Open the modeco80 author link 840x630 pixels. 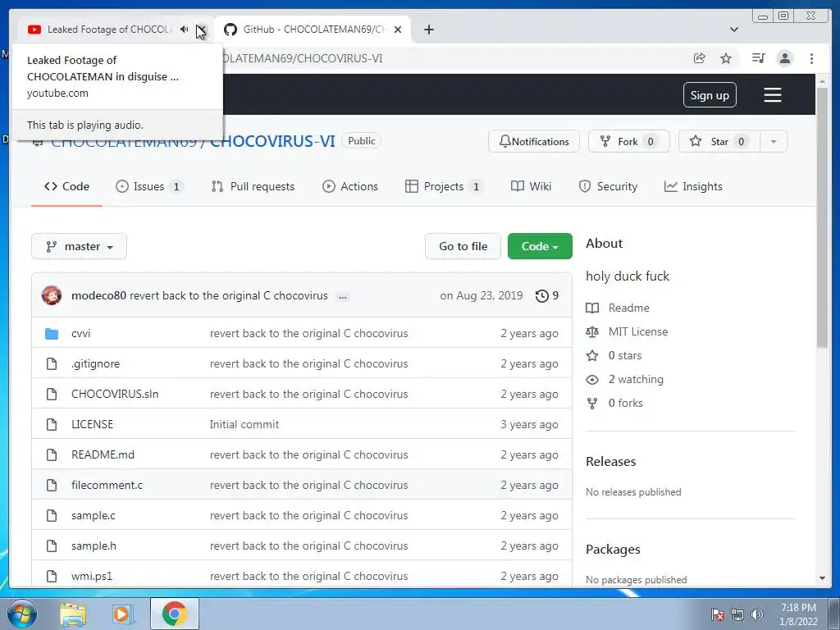(98, 295)
